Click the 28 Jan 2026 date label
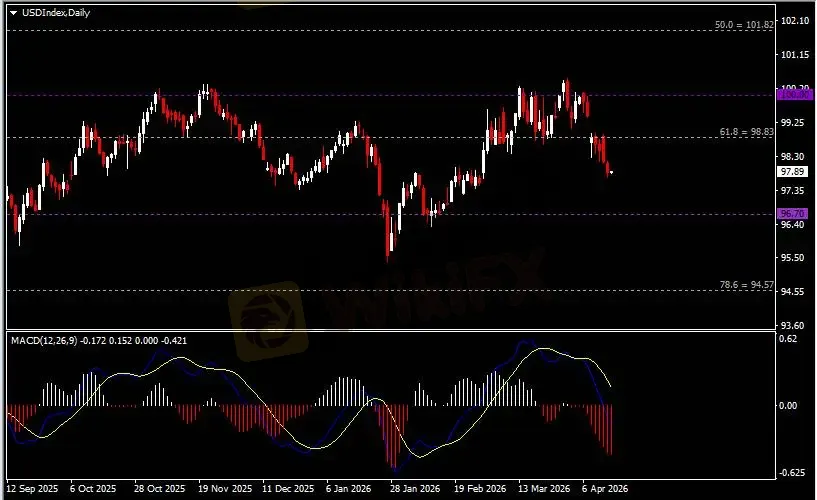The height and width of the screenshot is (500, 817). (x=415, y=489)
